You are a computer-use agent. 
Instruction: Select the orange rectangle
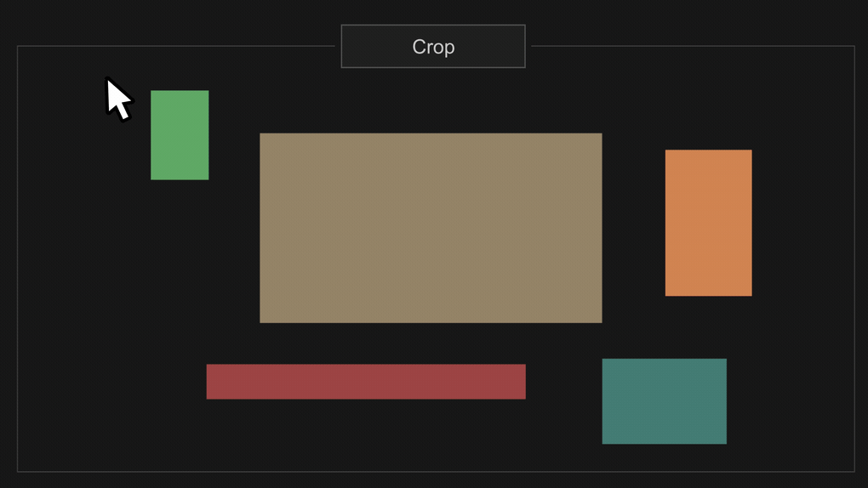tap(709, 223)
